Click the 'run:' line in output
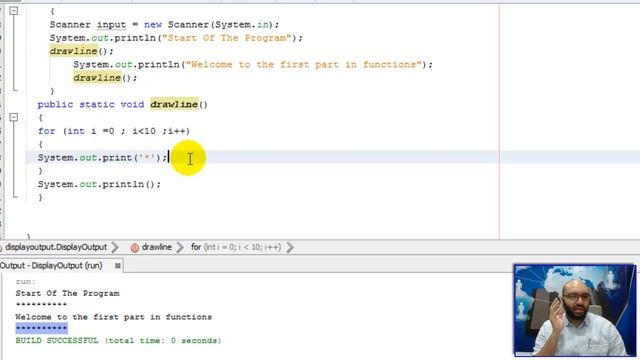Screen dimensions: 640x360 pyautogui.click(x=25, y=282)
